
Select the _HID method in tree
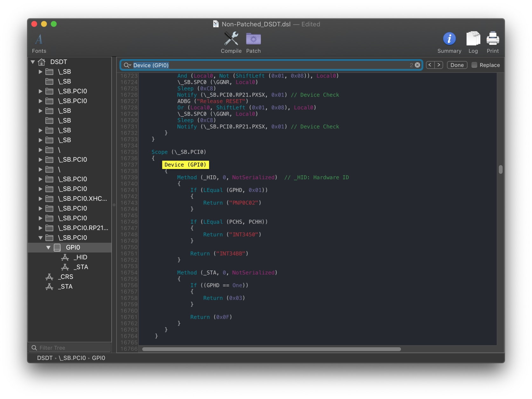(81, 257)
